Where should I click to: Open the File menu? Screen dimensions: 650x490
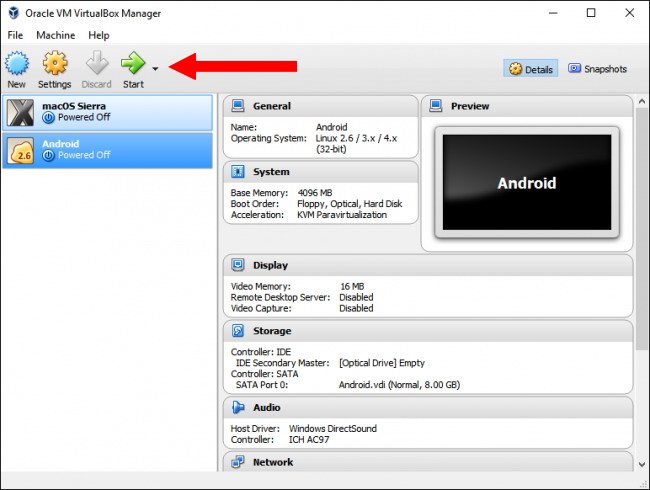point(15,35)
